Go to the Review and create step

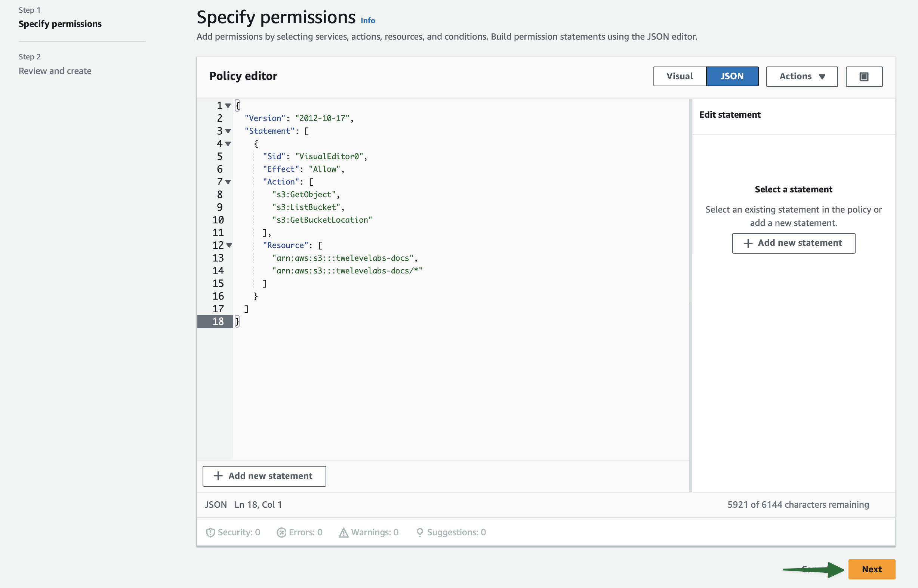(55, 71)
